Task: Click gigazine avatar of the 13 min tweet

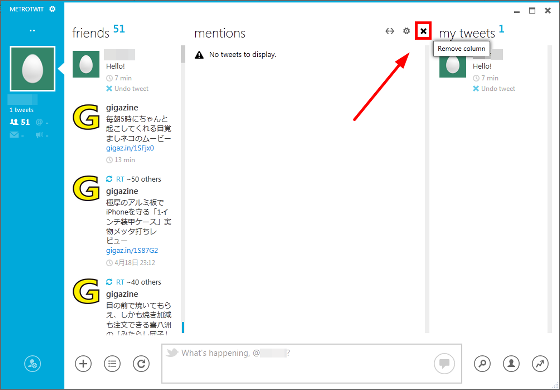Action: tap(86, 117)
